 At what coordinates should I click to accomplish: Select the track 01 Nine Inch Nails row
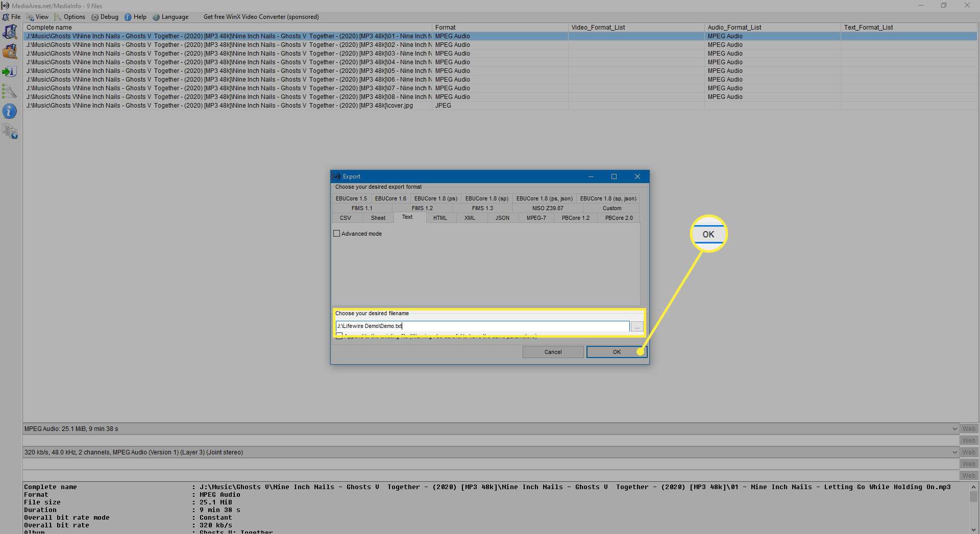500,36
